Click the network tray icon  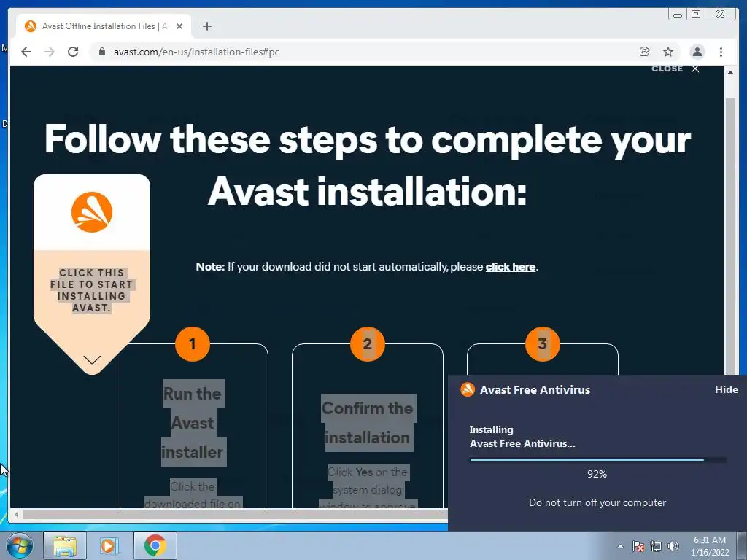(x=656, y=546)
